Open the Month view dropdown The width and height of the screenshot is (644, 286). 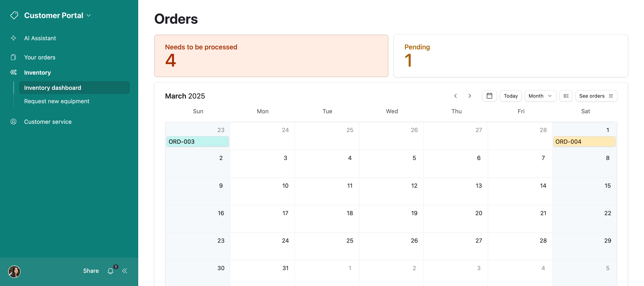540,96
